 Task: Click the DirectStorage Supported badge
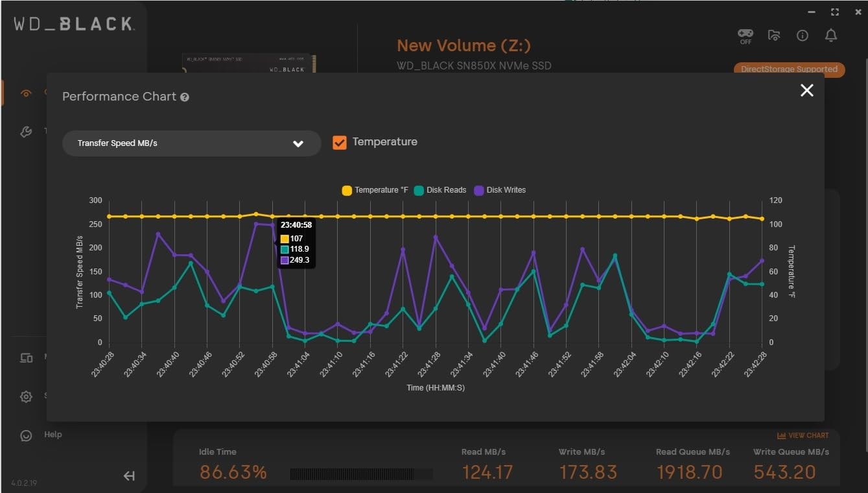coord(789,69)
